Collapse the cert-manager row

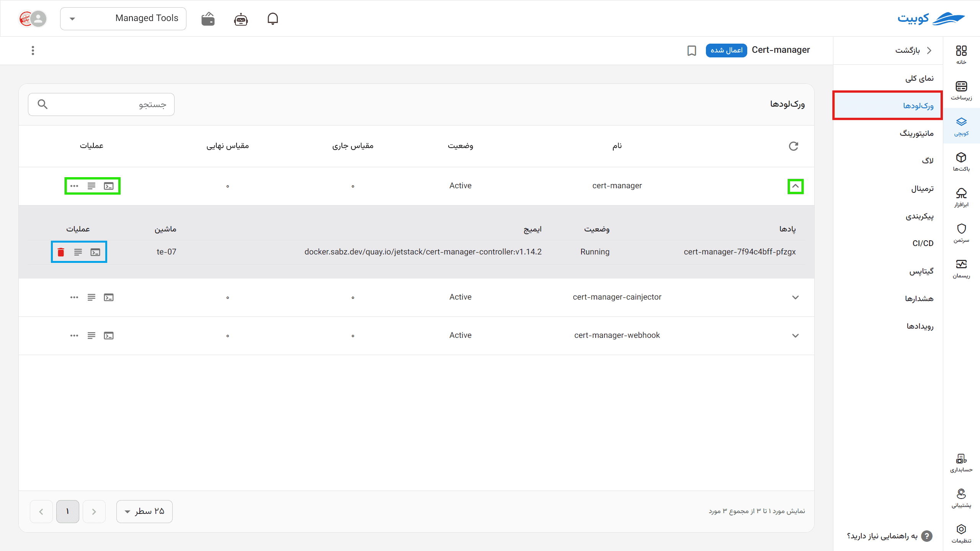coord(795,186)
